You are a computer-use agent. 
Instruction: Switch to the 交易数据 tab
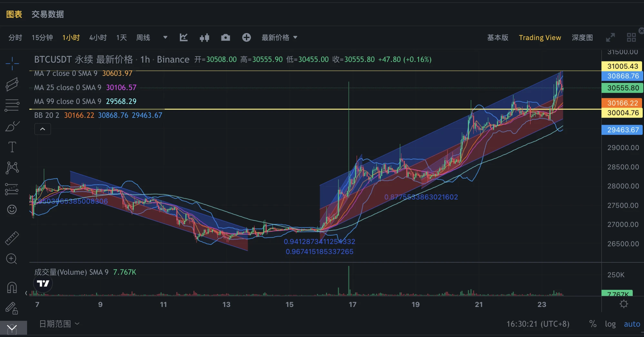pyautogui.click(x=48, y=14)
